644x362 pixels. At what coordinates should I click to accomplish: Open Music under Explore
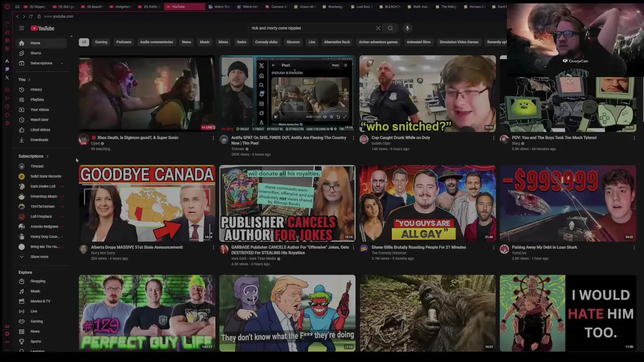[x=41, y=291]
